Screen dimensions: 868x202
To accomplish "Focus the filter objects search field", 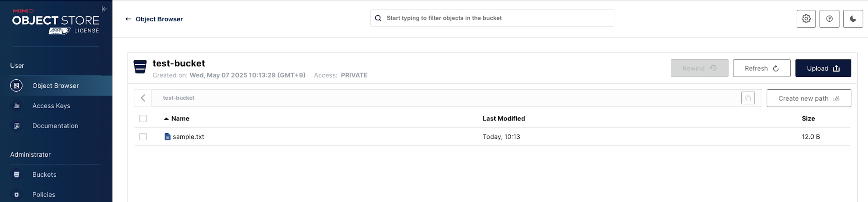I will click(x=492, y=18).
